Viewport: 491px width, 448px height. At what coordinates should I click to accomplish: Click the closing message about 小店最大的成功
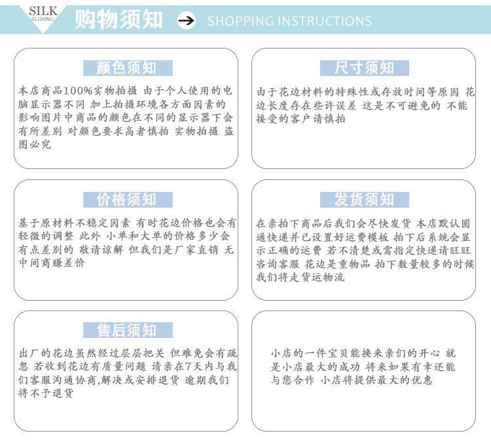click(x=363, y=366)
